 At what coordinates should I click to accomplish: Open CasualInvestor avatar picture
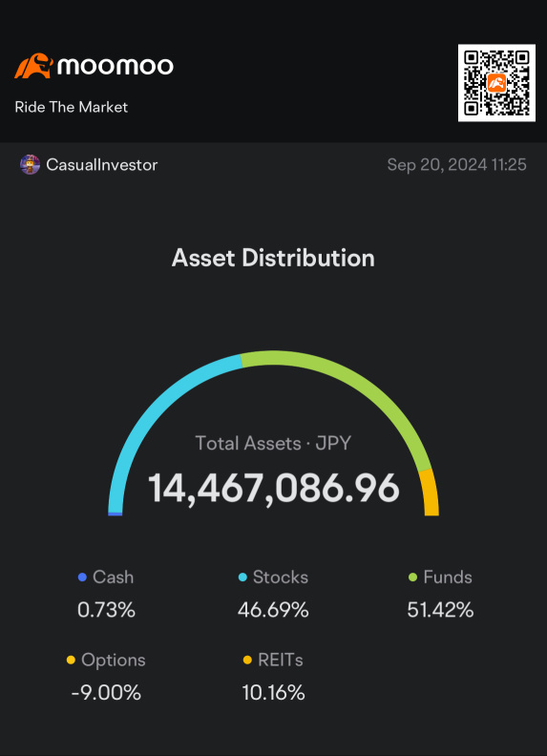pyautogui.click(x=30, y=165)
